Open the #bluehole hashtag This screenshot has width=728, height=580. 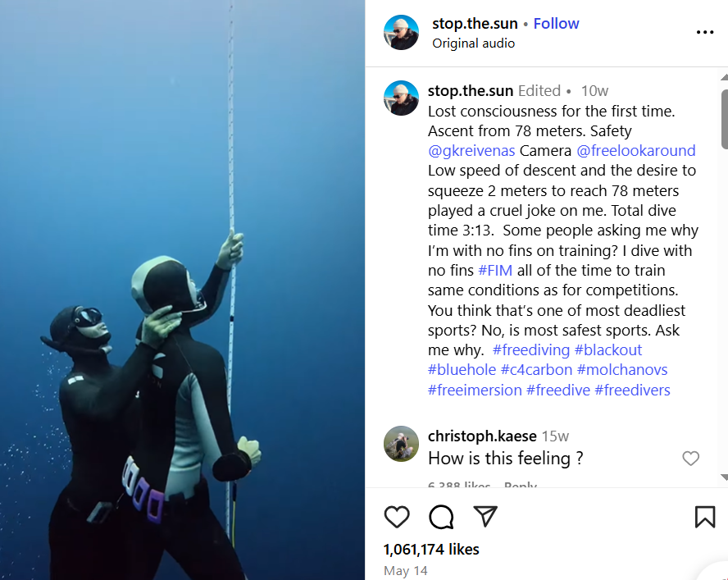click(x=462, y=370)
